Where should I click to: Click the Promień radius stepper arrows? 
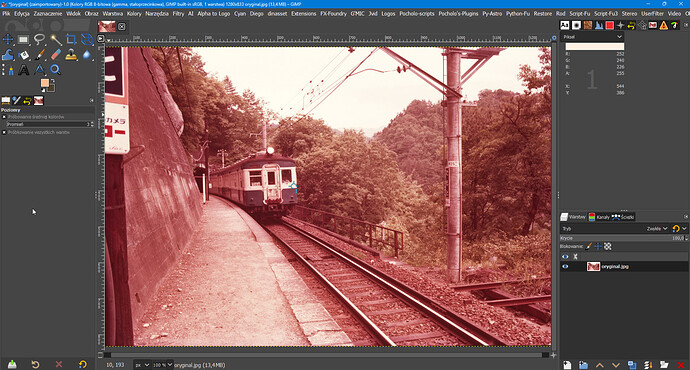92,125
